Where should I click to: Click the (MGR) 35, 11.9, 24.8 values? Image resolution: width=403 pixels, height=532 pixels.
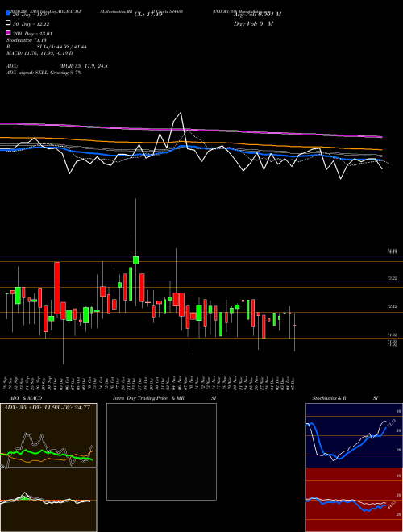(84, 66)
